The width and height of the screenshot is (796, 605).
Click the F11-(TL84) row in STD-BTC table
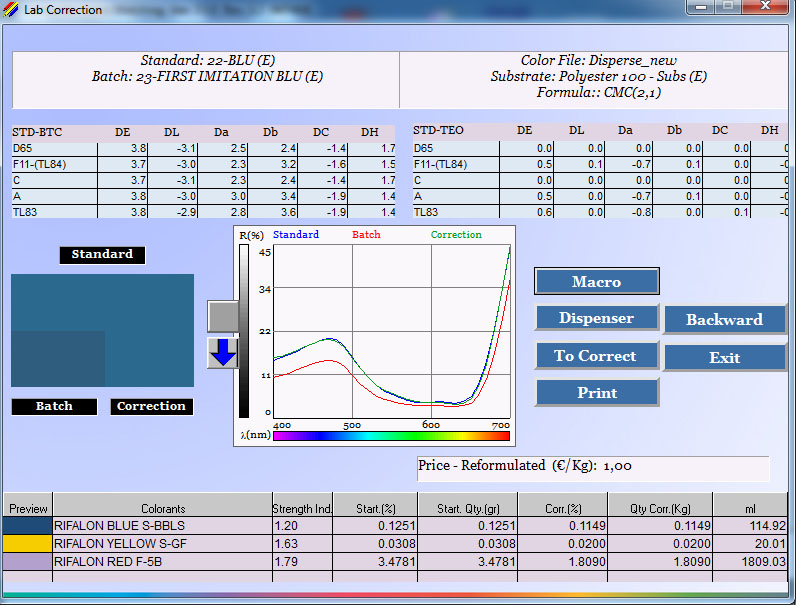tap(203, 164)
